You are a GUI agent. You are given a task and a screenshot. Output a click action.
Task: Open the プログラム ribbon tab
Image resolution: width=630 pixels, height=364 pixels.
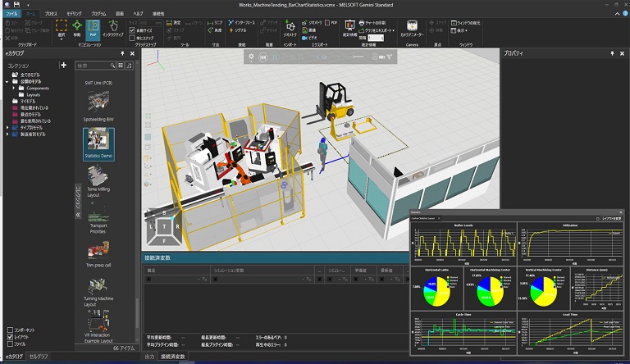pyautogui.click(x=98, y=14)
